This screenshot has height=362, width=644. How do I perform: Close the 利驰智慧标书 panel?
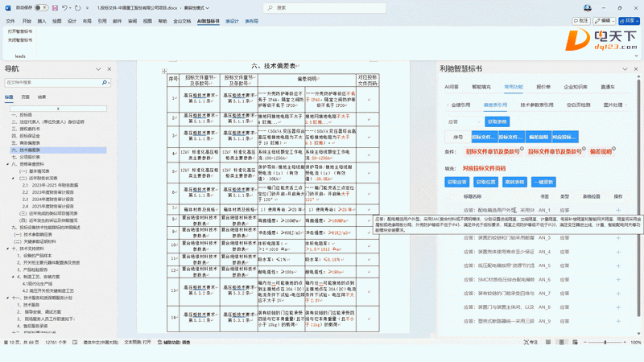[636, 69]
